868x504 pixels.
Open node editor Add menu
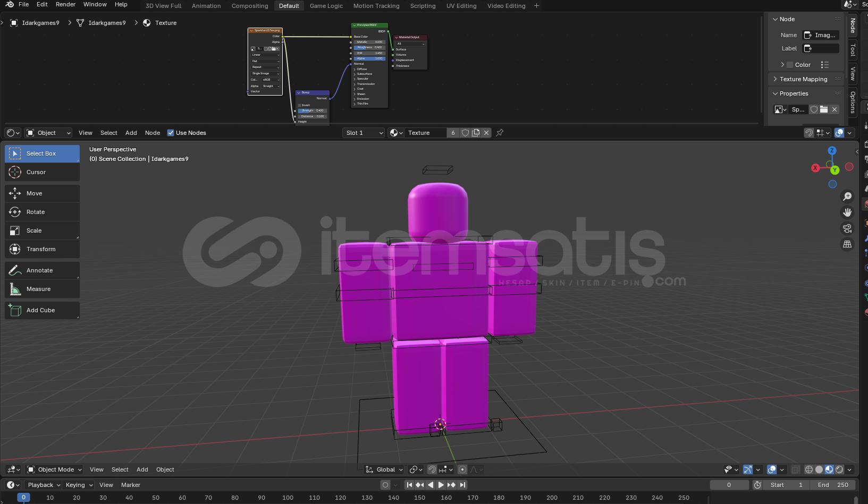pyautogui.click(x=131, y=133)
